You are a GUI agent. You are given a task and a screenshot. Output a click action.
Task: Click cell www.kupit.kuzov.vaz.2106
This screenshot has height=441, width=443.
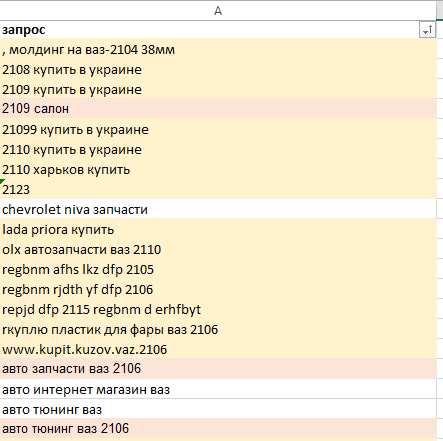(218, 349)
